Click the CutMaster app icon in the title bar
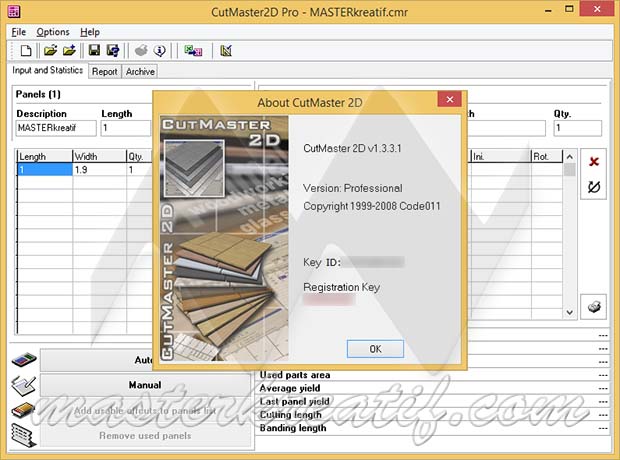 14,11
